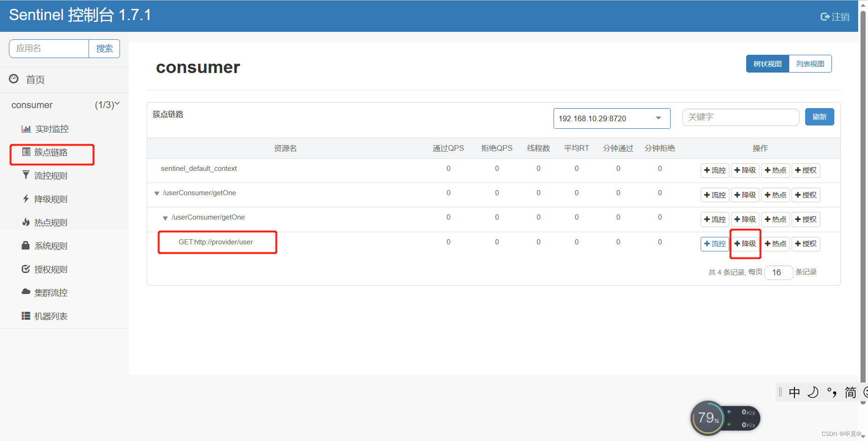Click the 搜索 search button

(104, 48)
